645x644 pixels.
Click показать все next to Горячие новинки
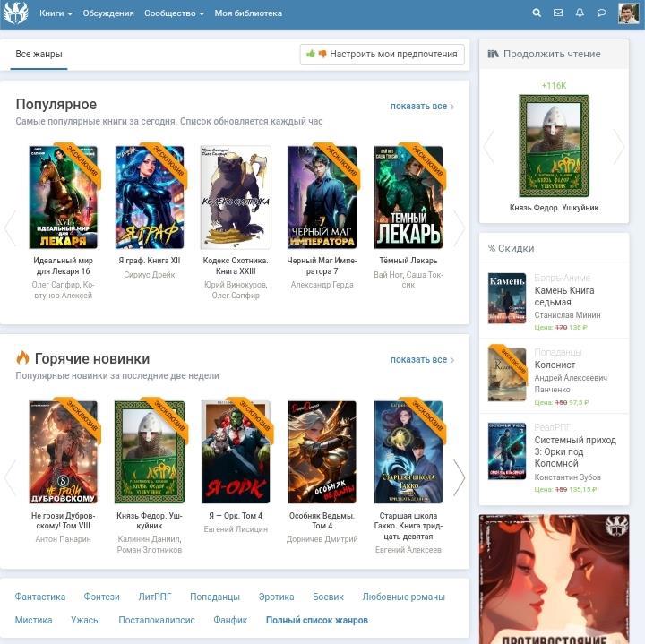point(421,360)
